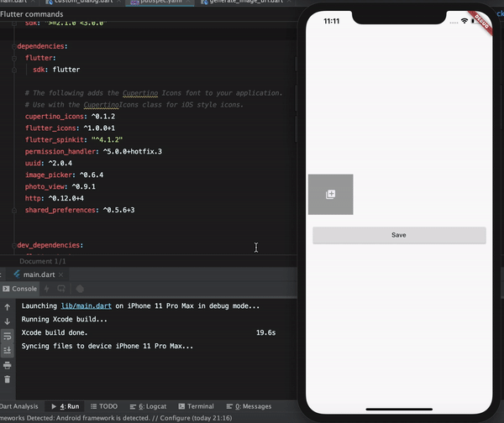504x423 pixels.
Task: Click the print icon in console sidebar
Action: pos(7,365)
